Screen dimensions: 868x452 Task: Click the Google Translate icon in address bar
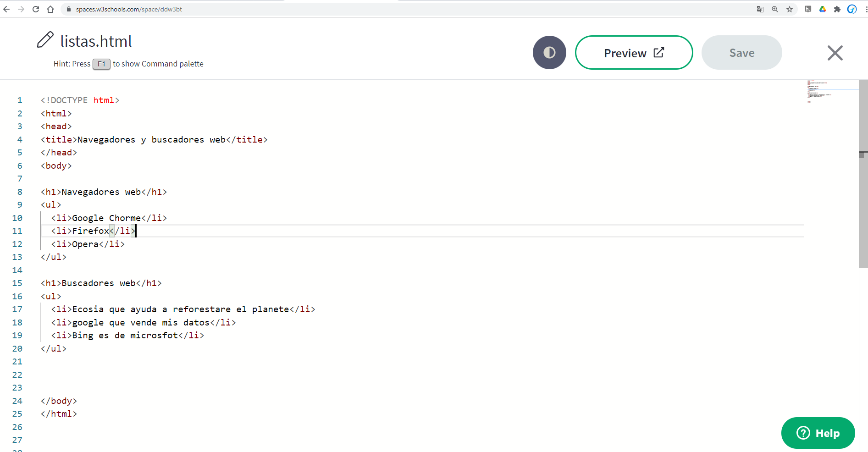[760, 9]
